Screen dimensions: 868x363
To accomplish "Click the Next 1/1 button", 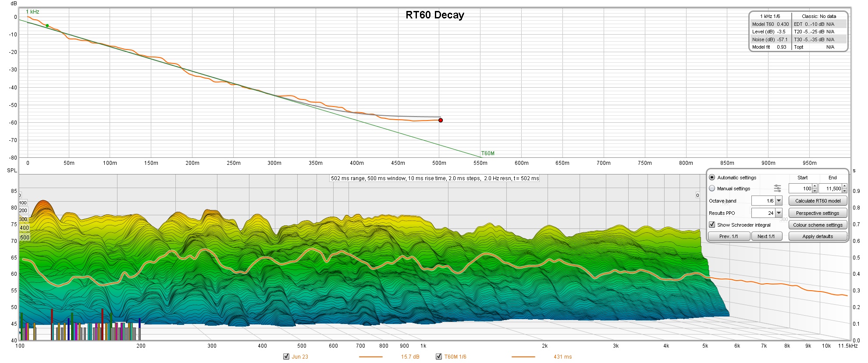I will pos(766,236).
